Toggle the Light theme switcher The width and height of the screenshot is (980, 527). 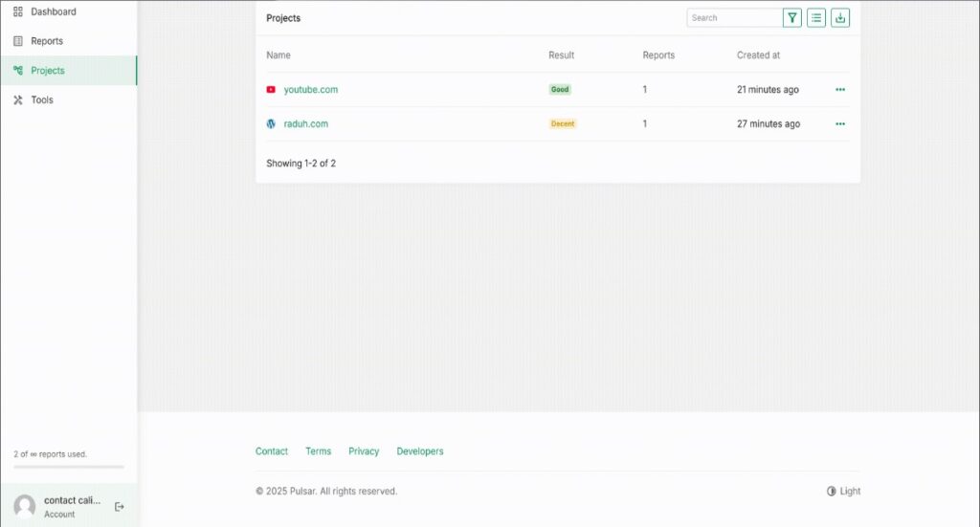[x=843, y=492]
